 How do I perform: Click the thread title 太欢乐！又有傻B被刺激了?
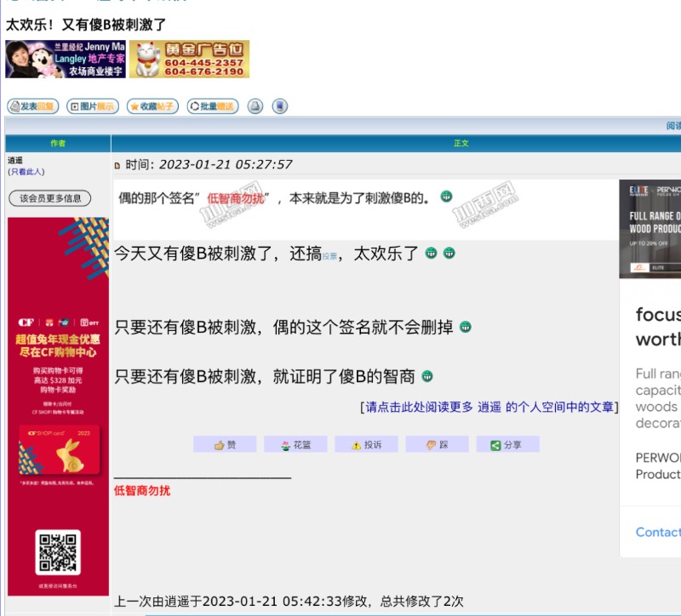coord(86,25)
